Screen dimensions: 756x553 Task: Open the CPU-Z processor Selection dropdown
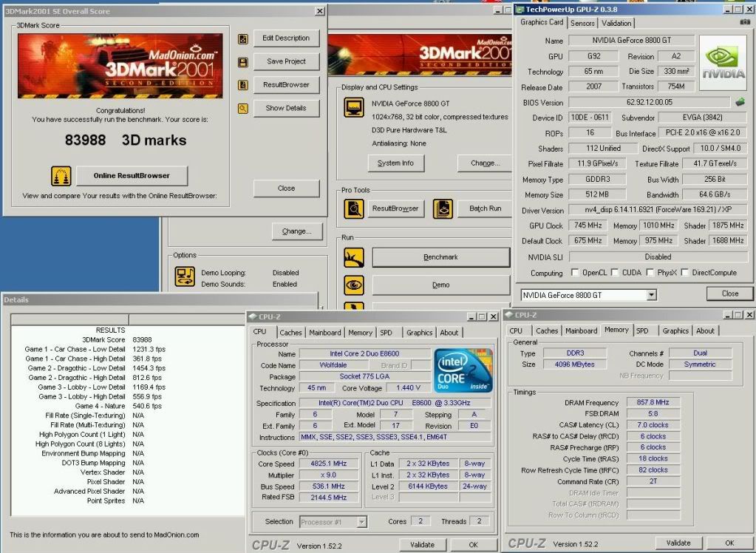(x=361, y=522)
